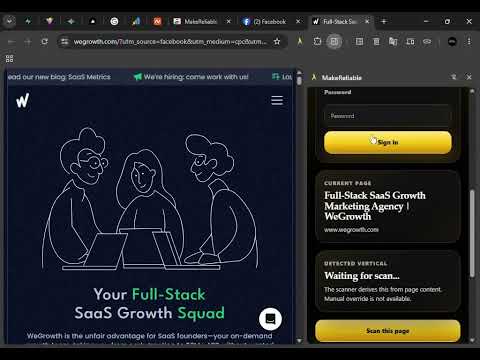Viewport: 480px width, 360px height.
Task: Toggle the highlighted side panel button
Action: (x=334, y=41)
